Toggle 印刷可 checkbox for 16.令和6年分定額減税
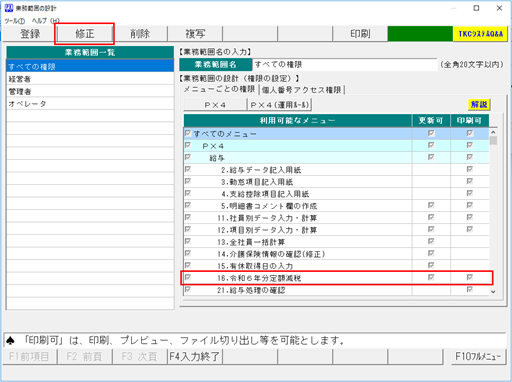The height and width of the screenshot is (382, 512). click(x=470, y=277)
